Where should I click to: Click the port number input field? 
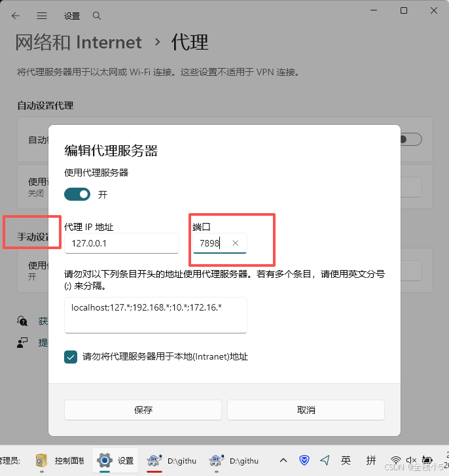pyautogui.click(x=220, y=243)
